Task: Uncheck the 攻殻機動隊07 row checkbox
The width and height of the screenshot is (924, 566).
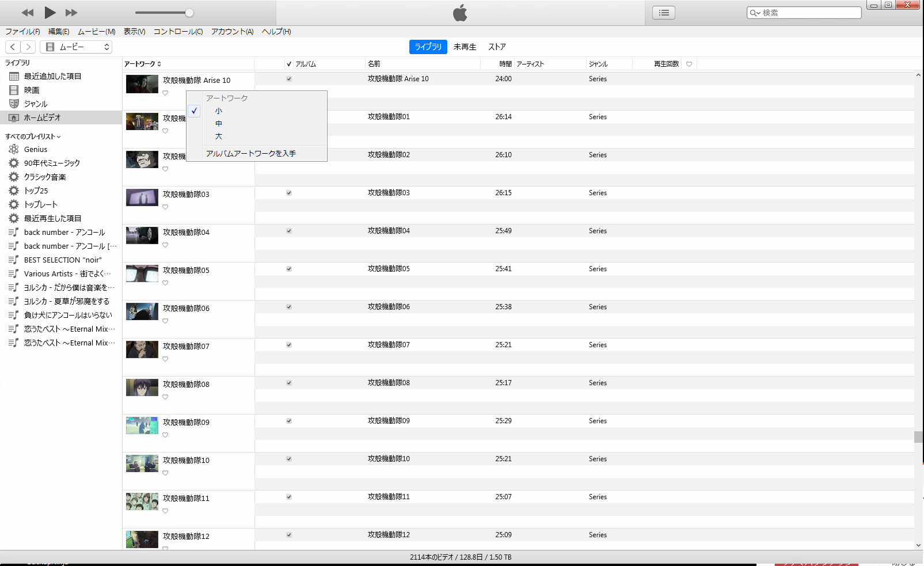Action: [289, 345]
